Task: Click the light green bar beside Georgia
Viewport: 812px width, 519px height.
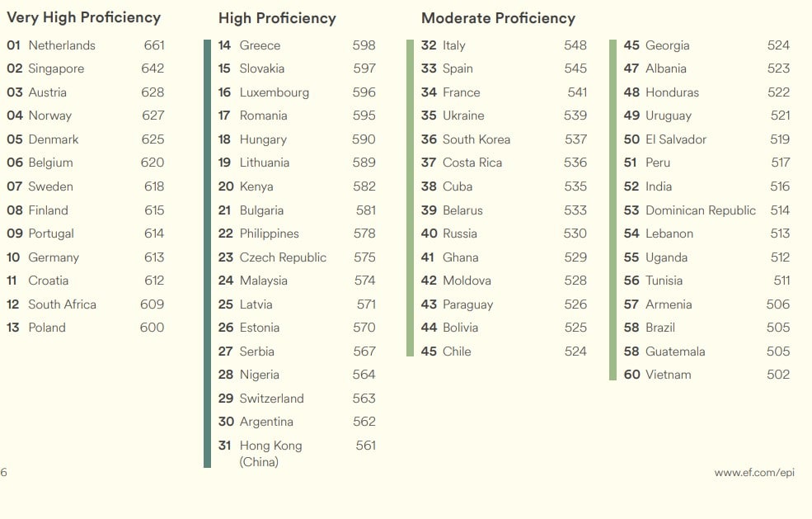Action: pos(613,210)
